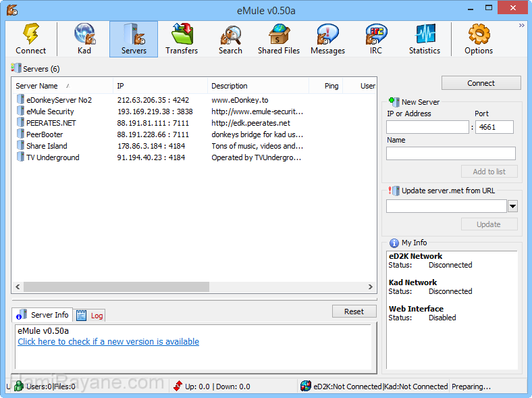Click the check new version link
Image resolution: width=532 pixels, height=398 pixels.
[x=108, y=342]
